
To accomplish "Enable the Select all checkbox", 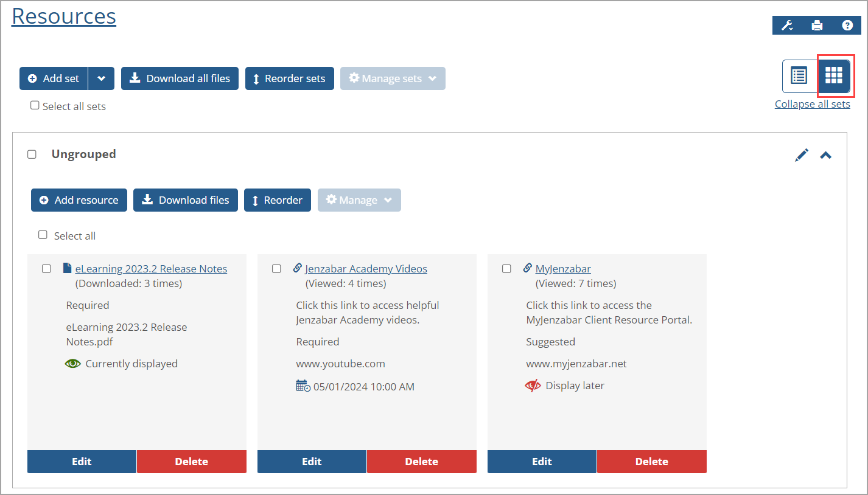I will [x=43, y=234].
